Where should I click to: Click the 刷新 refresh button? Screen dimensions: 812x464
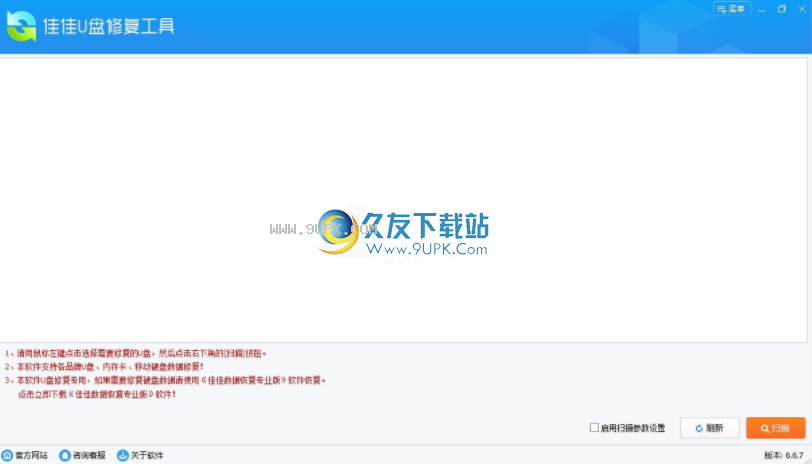[709, 428]
